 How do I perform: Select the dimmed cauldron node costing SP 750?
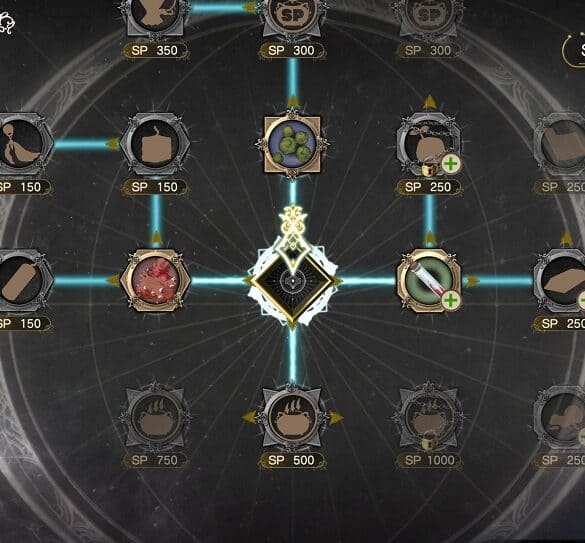click(156, 417)
